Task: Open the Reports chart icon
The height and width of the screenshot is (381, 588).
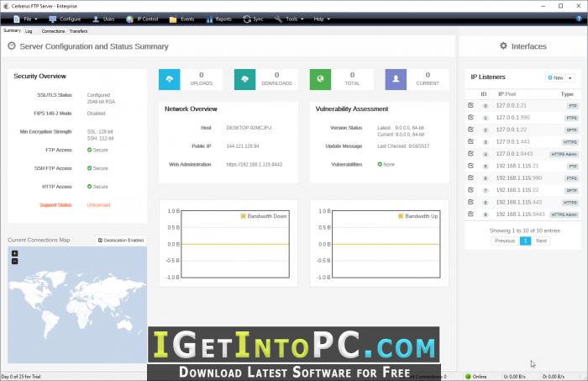Action: click(210, 19)
